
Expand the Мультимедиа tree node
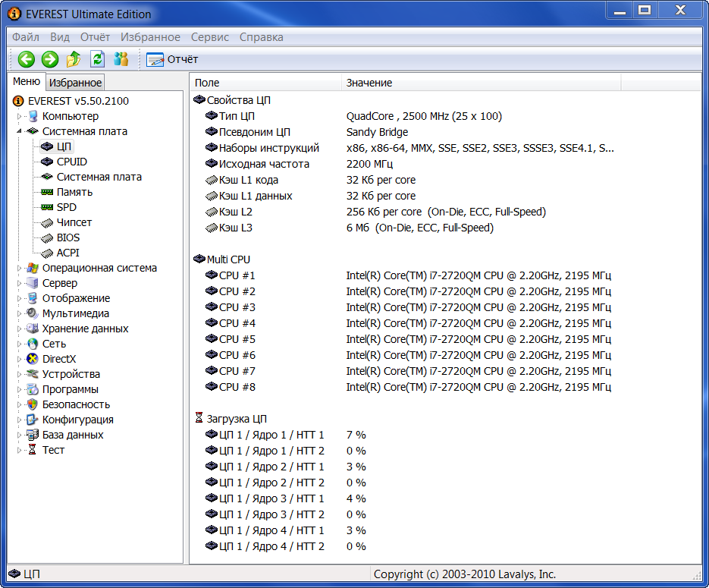click(19, 313)
